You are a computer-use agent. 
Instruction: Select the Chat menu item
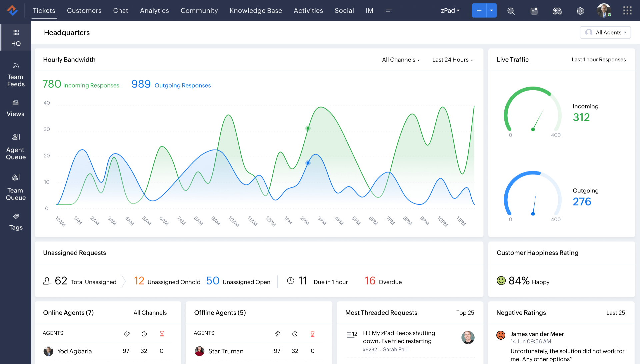[x=120, y=10]
